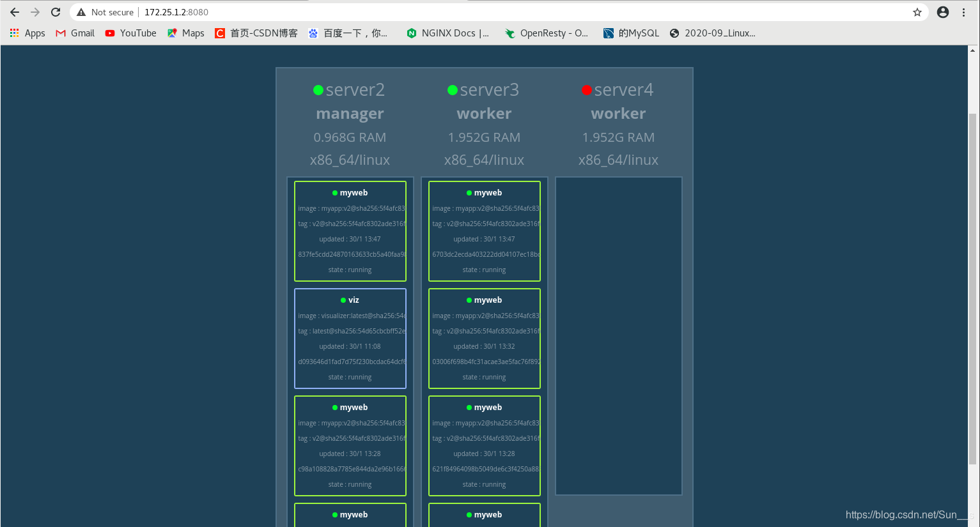Screen dimensions: 980x527
Task: Open the NGINX Docs bookmark
Action: coord(448,33)
